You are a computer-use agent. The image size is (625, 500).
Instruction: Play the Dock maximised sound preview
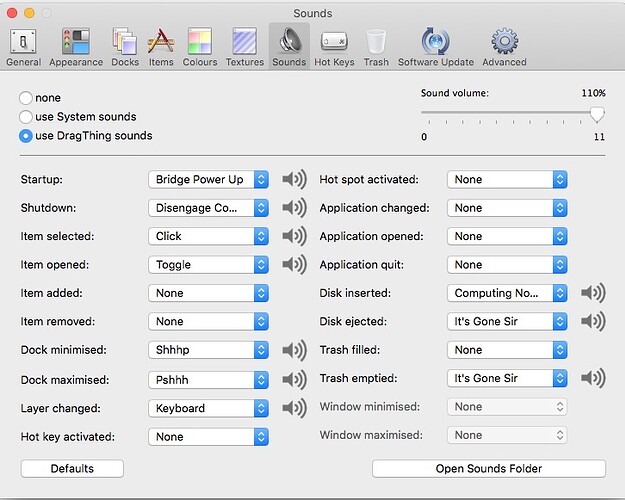point(294,380)
